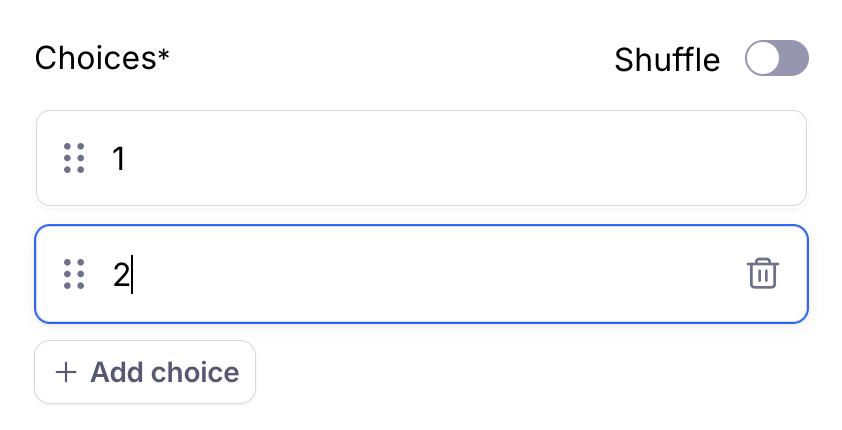842x430 pixels.
Task: Place the cursor after the text "1"
Action: pyautogui.click(x=128, y=158)
